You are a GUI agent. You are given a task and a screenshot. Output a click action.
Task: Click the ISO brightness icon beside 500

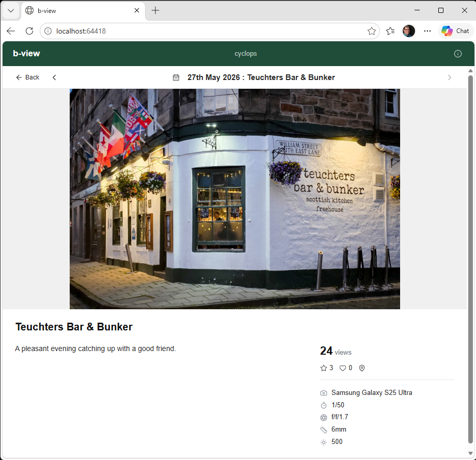coord(324,442)
